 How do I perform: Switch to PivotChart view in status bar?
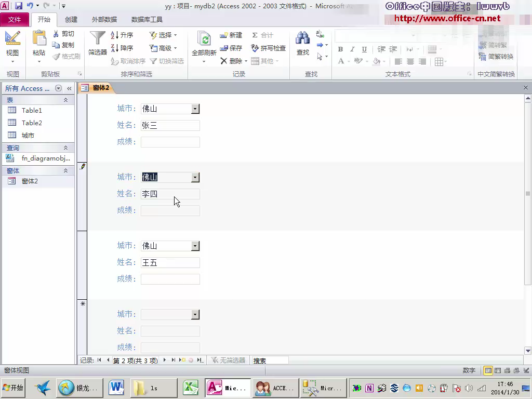click(517, 370)
